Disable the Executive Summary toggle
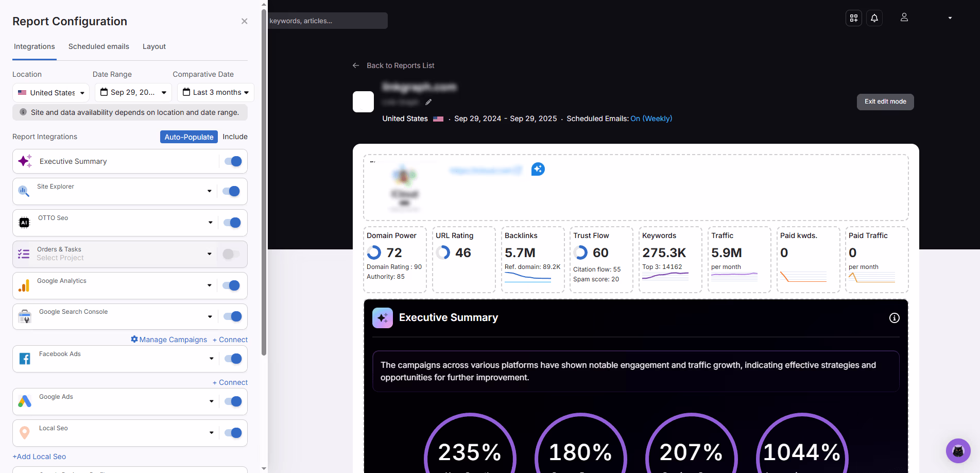 click(233, 161)
